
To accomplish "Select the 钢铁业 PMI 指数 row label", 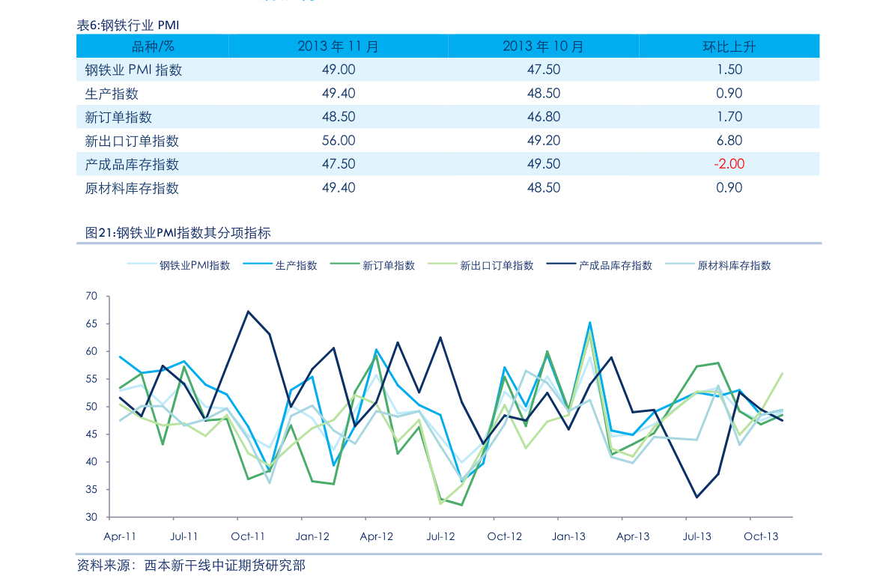I will coord(133,70).
